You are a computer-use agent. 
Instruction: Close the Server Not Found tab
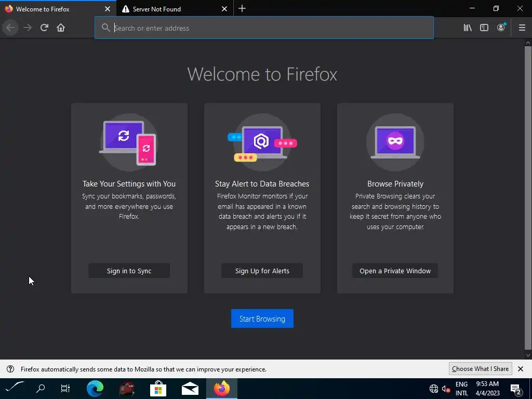tap(224, 9)
